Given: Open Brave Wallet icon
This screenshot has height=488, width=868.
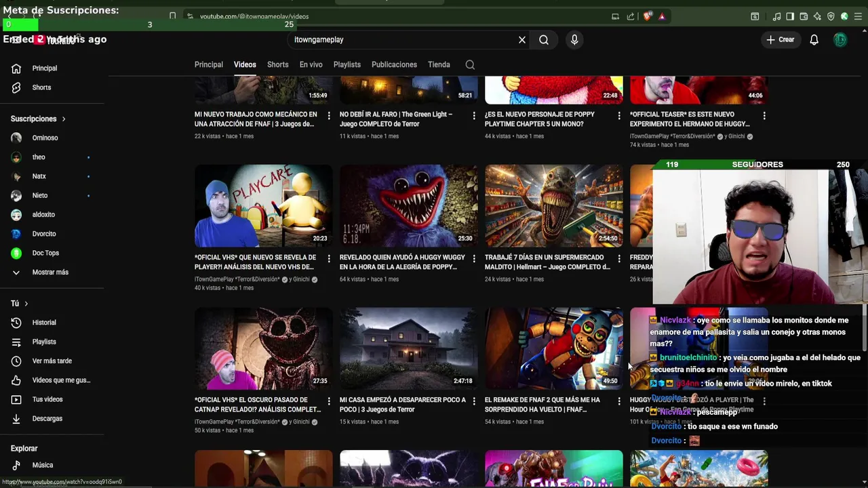Looking at the screenshot, I should coord(804,16).
